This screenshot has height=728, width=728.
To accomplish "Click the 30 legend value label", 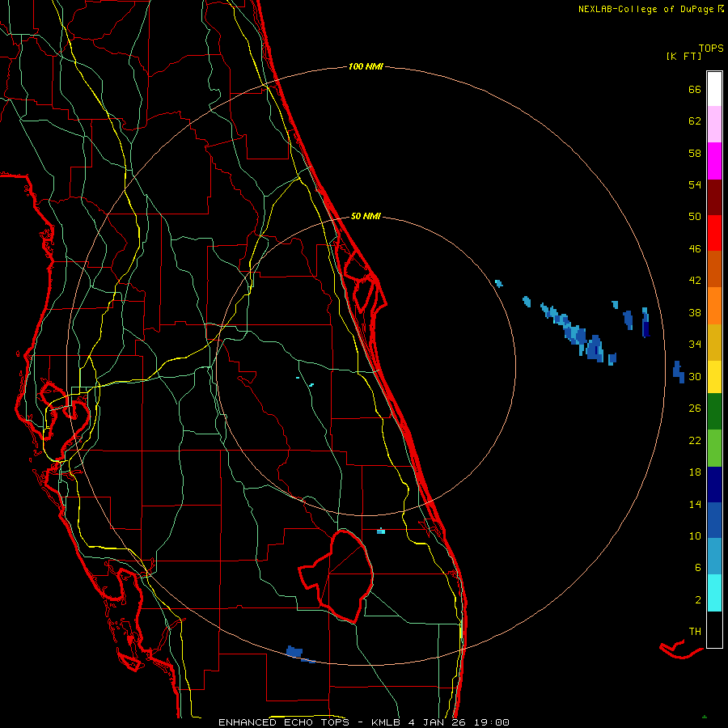I will click(x=695, y=376).
